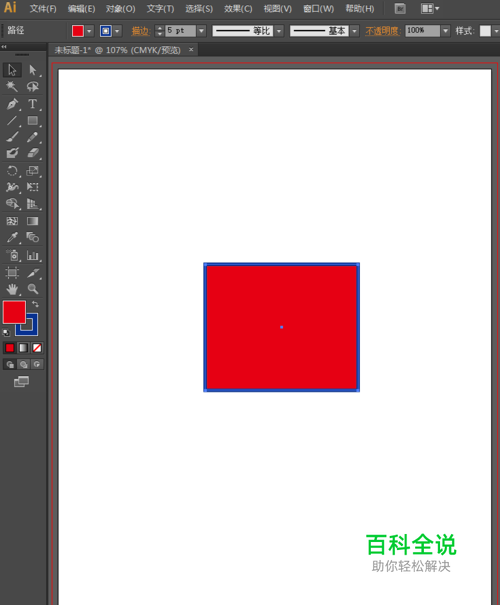Screen dimensions: 500x605
Task: Open opacity dropdown next to 100%
Action: pos(446,31)
